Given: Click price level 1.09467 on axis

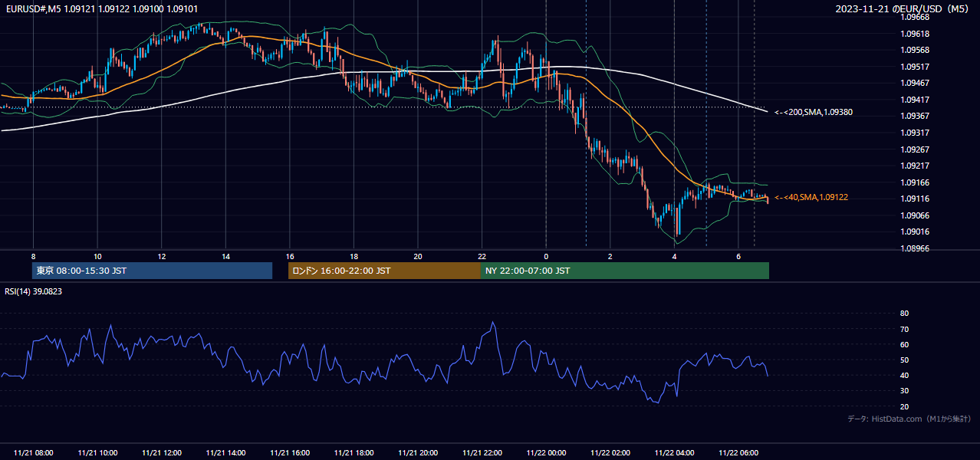Looking at the screenshot, I should click(915, 83).
